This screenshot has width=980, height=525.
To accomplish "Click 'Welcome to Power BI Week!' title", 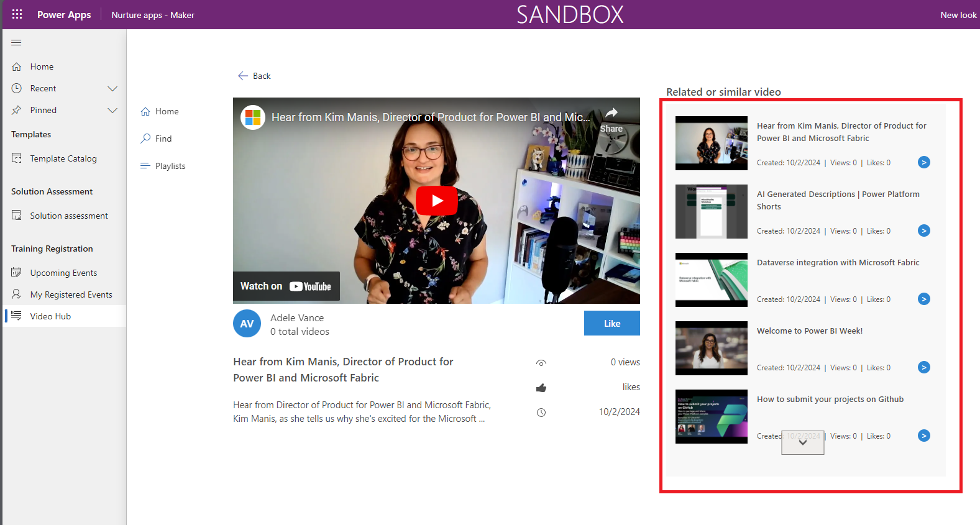I will point(810,331).
